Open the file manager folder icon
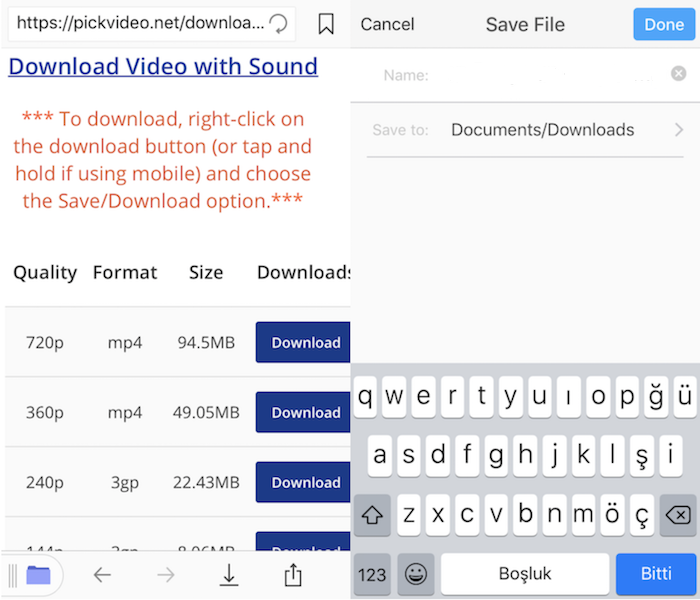 click(38, 574)
